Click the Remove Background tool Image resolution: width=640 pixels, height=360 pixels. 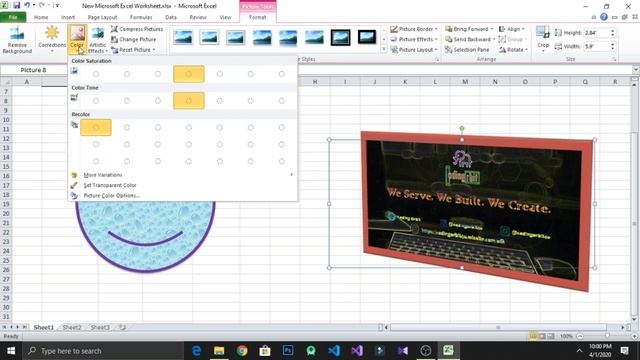click(17, 40)
